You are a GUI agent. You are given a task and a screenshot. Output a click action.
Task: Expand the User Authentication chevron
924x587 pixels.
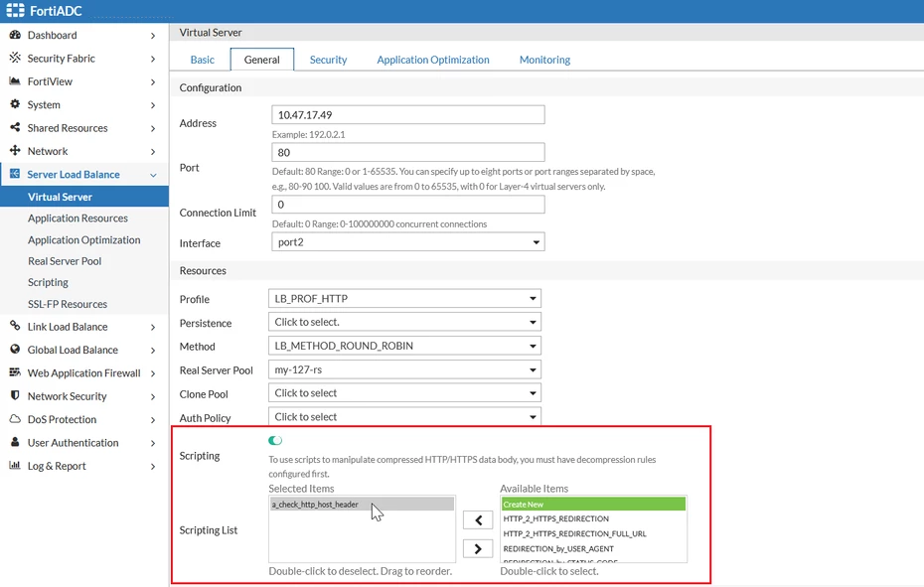(153, 443)
